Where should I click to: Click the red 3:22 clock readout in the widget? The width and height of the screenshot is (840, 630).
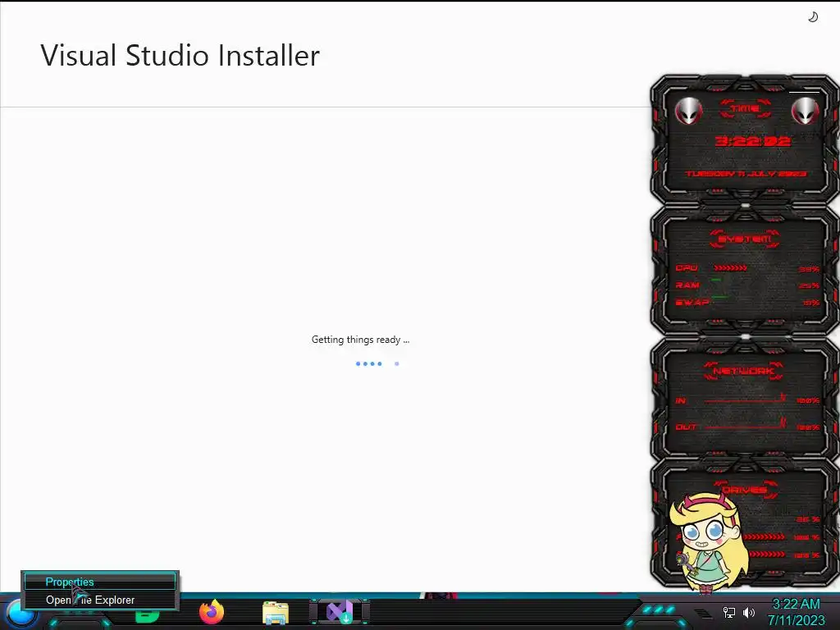pyautogui.click(x=753, y=141)
